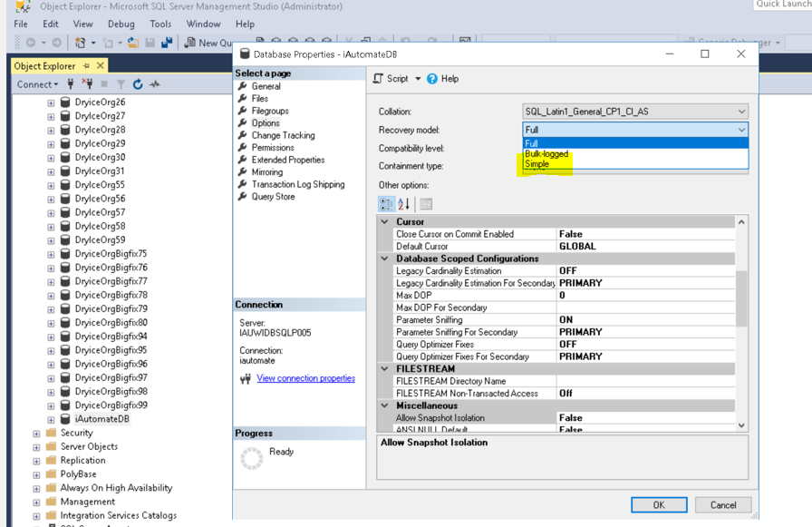Open the View connection properties link

[x=305, y=378]
